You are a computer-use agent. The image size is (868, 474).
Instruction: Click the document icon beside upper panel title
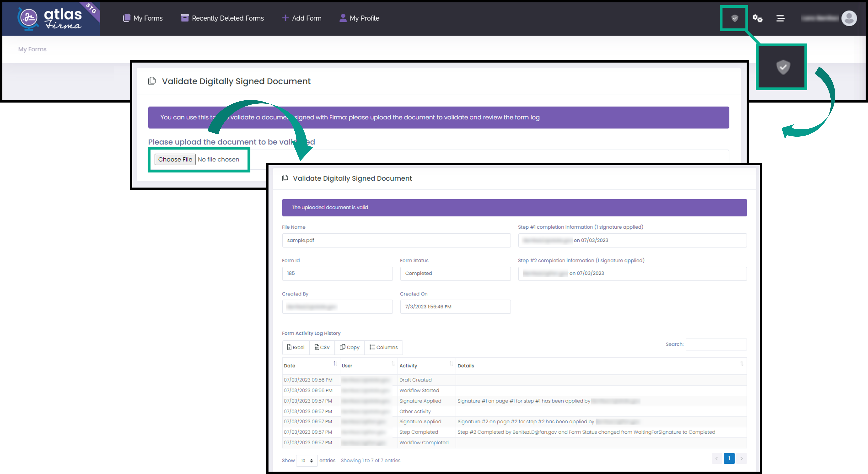point(152,81)
